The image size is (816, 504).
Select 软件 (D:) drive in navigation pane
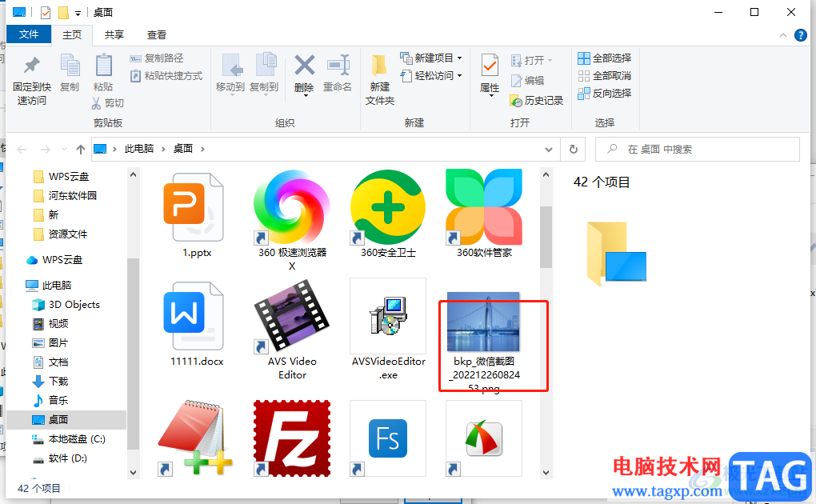[60, 458]
